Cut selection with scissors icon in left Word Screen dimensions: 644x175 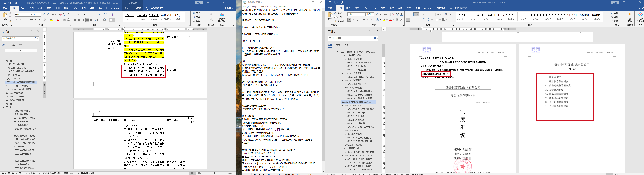10,13
